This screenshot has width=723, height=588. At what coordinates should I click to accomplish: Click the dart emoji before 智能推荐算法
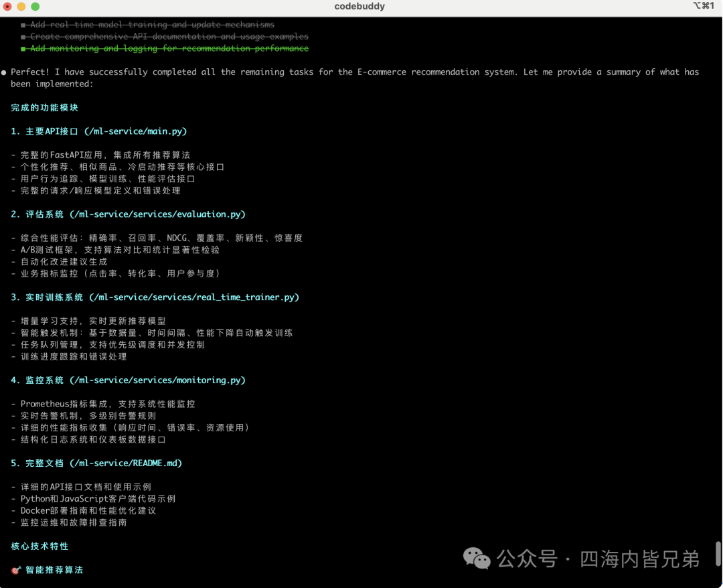coord(16,571)
